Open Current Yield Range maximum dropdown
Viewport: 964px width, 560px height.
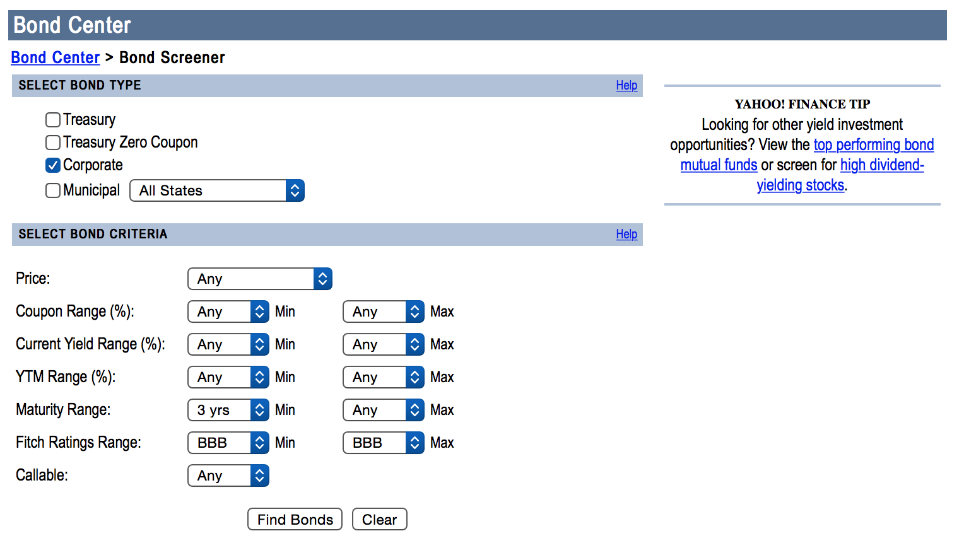click(x=383, y=344)
